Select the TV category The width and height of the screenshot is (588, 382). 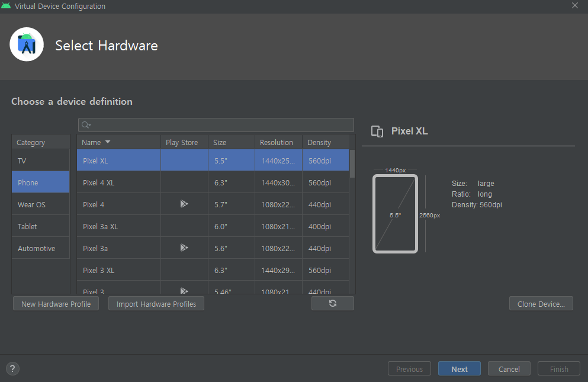(x=40, y=160)
